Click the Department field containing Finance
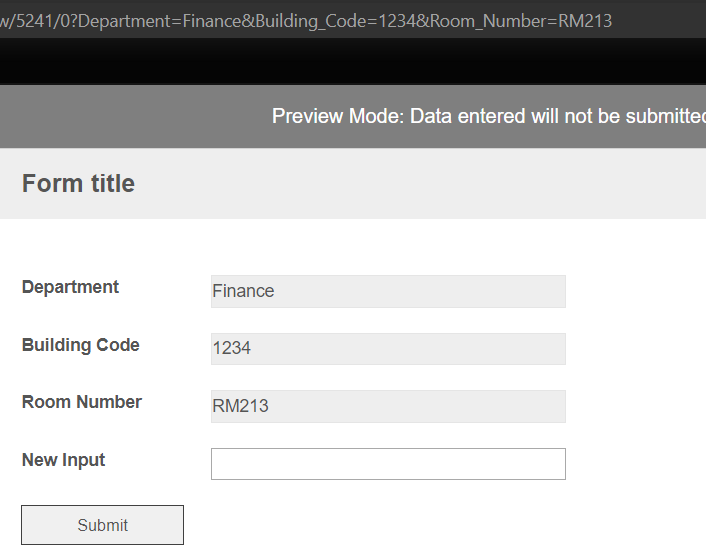Screen dimensions: 706x556 tap(388, 291)
